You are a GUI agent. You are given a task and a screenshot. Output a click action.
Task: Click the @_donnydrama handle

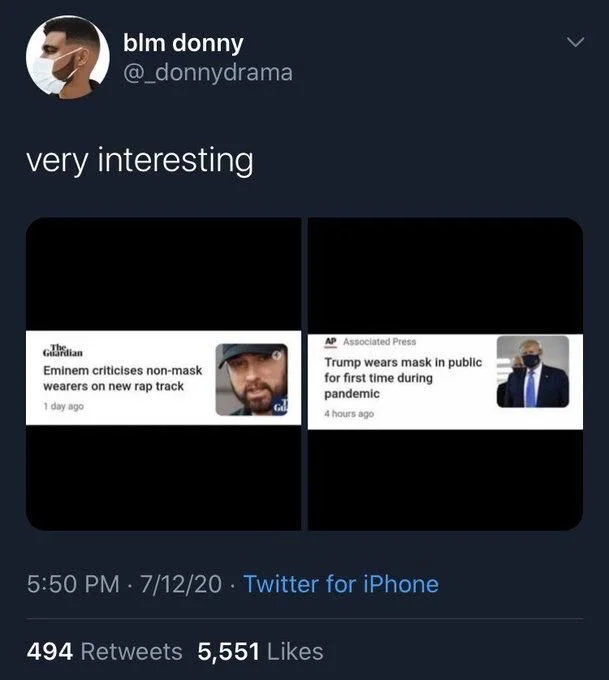(x=207, y=73)
